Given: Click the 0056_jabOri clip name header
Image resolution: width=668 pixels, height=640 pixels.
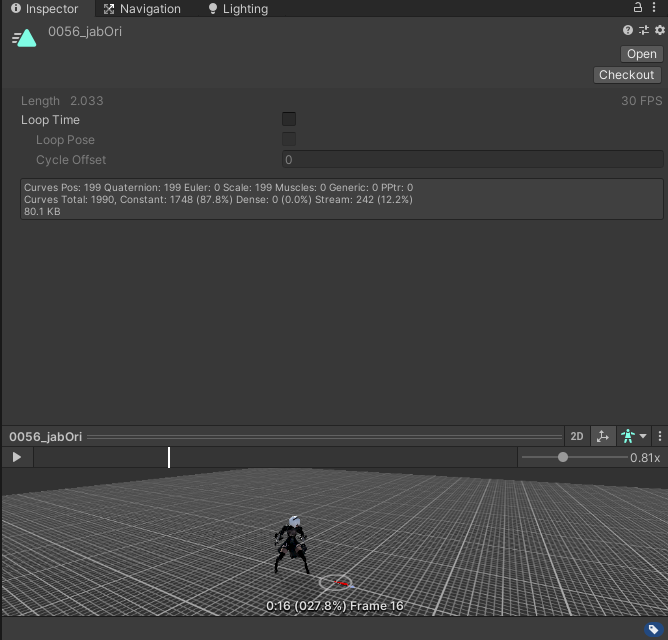Looking at the screenshot, I should tap(85, 32).
